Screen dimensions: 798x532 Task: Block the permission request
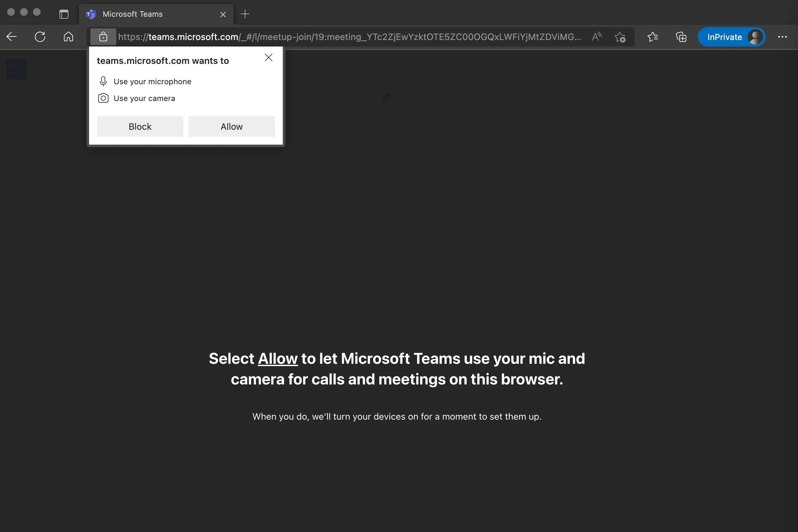coord(139,126)
